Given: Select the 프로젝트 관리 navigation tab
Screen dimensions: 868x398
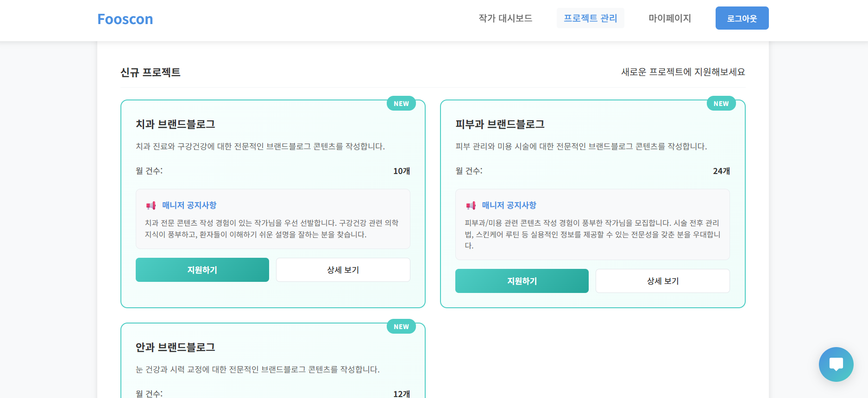Looking at the screenshot, I should [590, 18].
